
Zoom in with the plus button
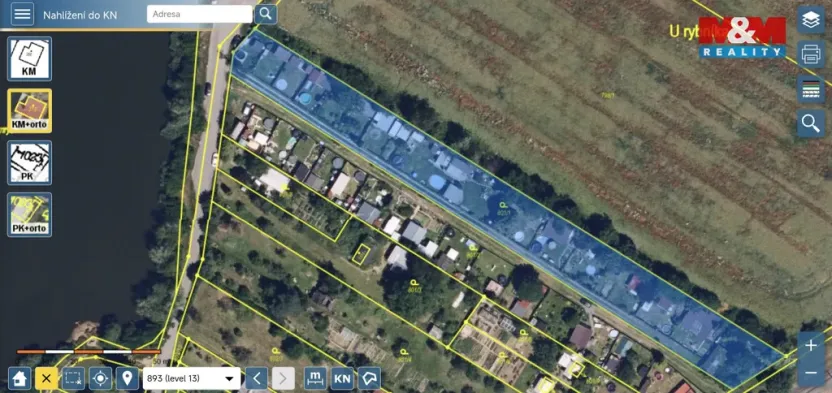tap(811, 345)
